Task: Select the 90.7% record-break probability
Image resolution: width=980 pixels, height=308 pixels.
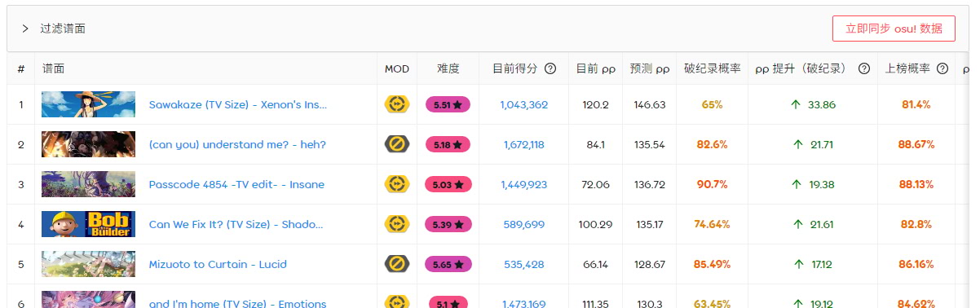Action: coord(712,184)
